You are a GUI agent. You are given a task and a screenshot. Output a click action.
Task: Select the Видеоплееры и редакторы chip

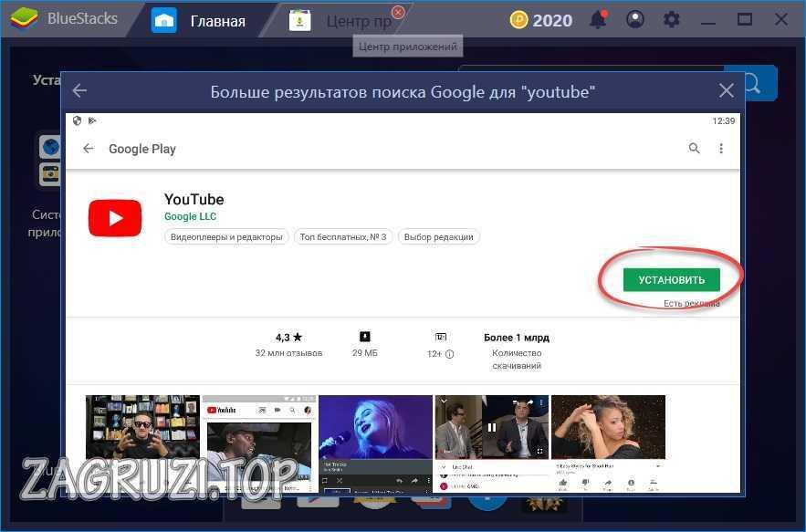[x=226, y=237]
